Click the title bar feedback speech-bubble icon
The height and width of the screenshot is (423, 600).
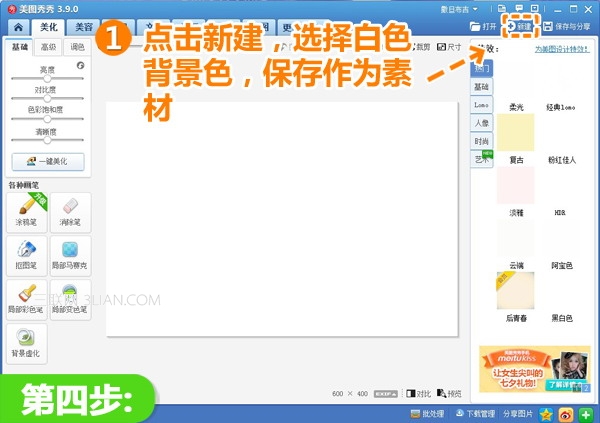click(518, 8)
